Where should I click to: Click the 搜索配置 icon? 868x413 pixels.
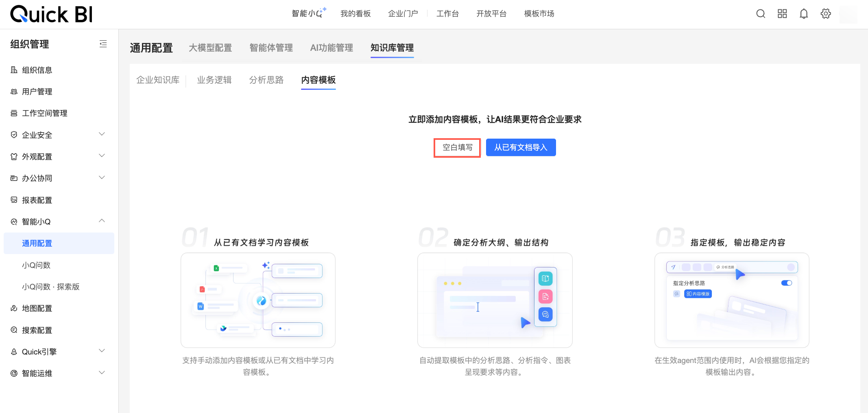click(x=14, y=330)
